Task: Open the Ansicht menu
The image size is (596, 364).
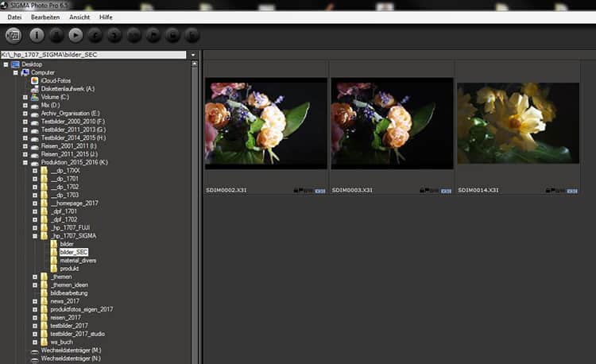Action: (x=79, y=17)
